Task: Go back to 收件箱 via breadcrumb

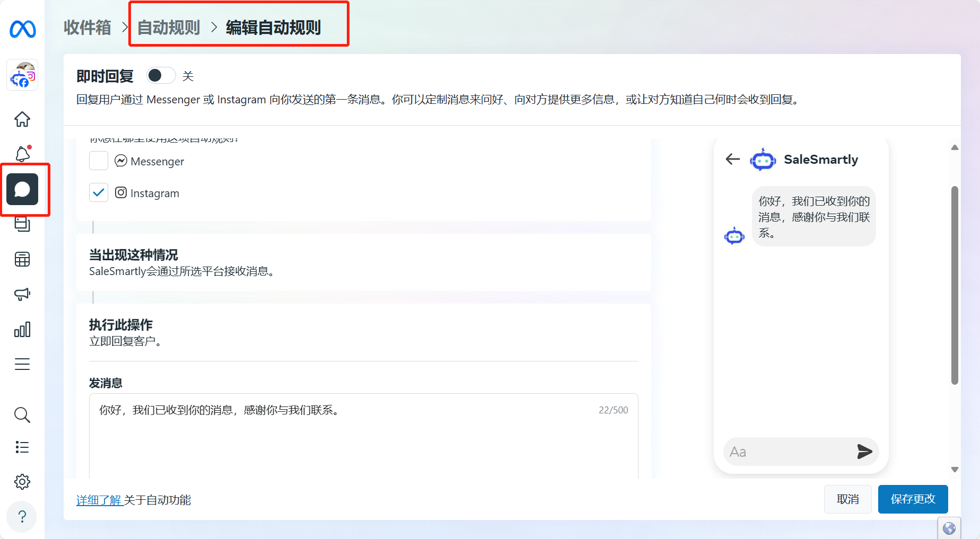Action: 86,28
